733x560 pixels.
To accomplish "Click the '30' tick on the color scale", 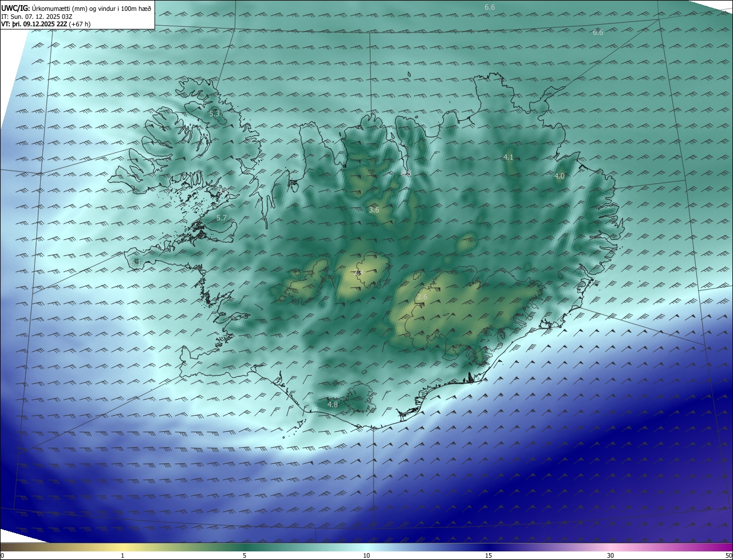I will point(610,556).
